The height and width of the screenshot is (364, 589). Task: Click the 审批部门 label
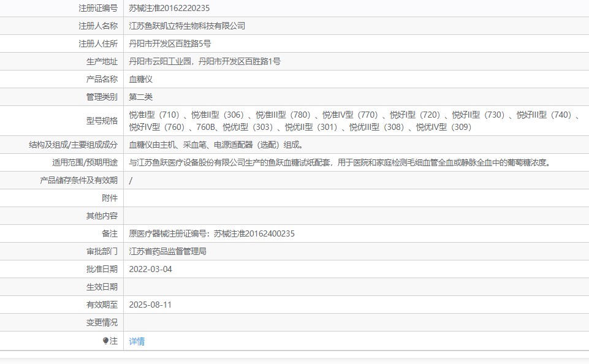click(102, 251)
